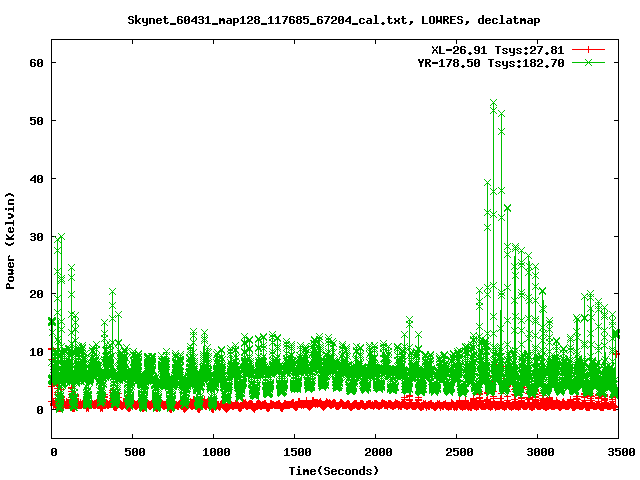Screen dimensions: 640x480
Task: Click the y-axis tick label 40
Action: [x=36, y=179]
